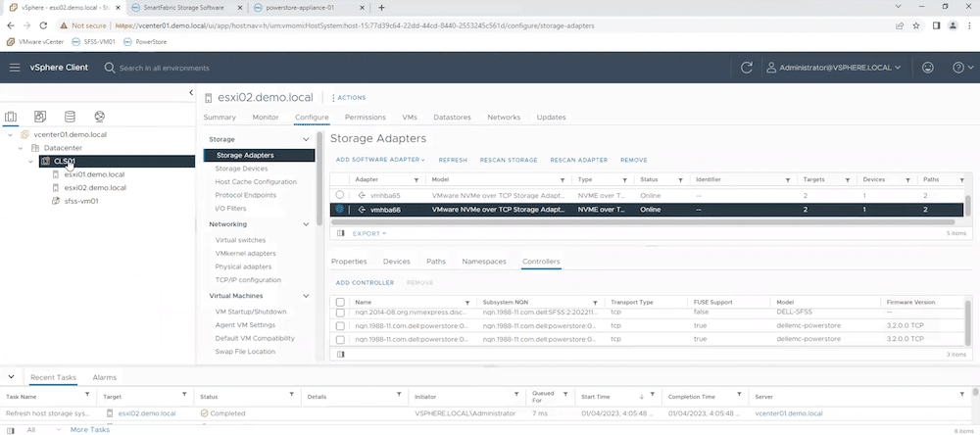Viewport: 980px width, 435px height.
Task: Collapse the Storage configure section
Action: [x=306, y=139]
